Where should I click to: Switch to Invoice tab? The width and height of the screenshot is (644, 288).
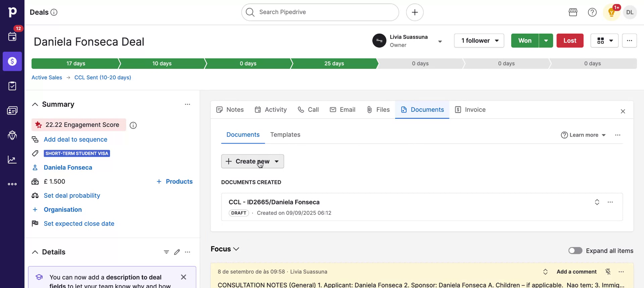point(470,110)
